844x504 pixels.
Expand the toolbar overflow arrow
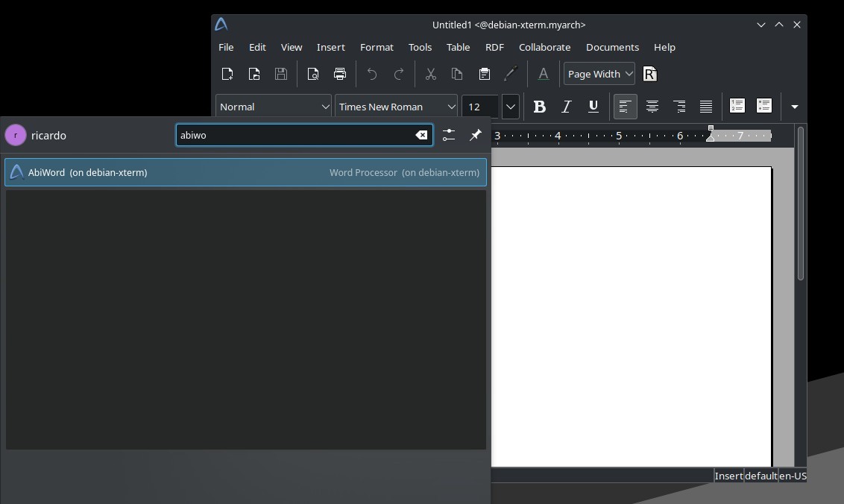coord(795,107)
